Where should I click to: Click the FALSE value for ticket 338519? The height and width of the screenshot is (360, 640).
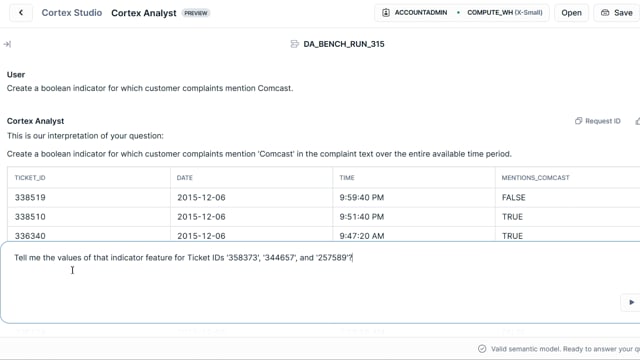[513, 198]
